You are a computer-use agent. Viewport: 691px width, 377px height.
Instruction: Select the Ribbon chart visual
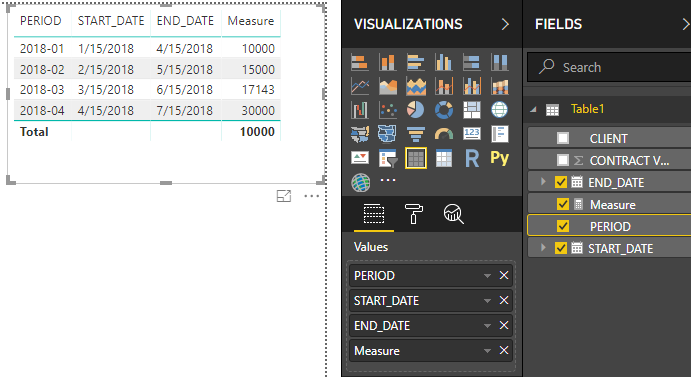click(499, 86)
